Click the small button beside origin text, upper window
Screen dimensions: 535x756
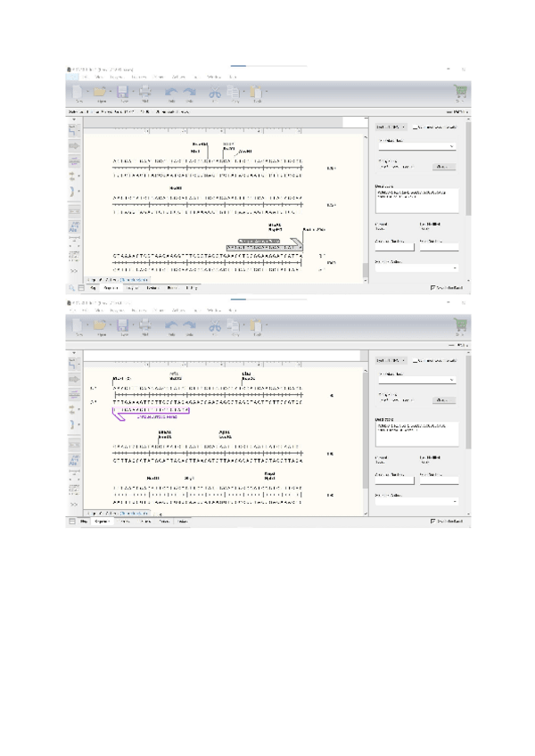click(442, 167)
